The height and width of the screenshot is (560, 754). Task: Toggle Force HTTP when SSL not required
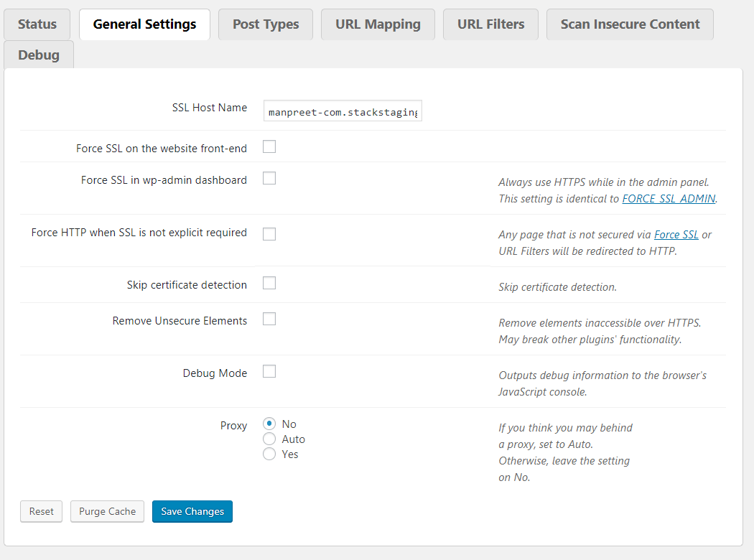(269, 234)
